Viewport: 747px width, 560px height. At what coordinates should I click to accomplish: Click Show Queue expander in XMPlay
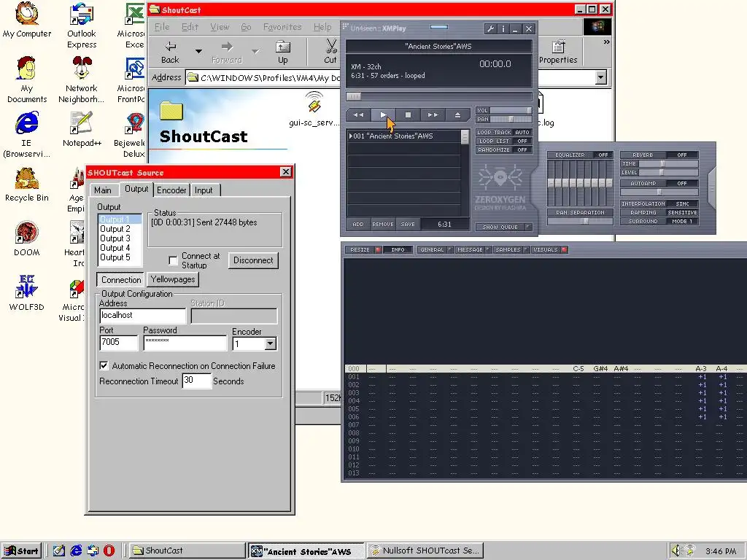point(503,227)
